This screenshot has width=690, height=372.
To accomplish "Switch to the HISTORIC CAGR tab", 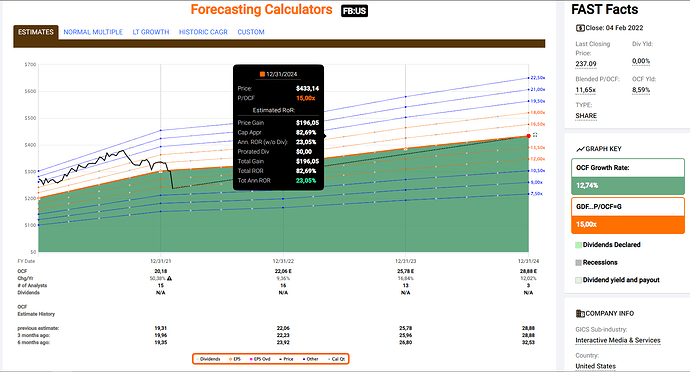I will click(x=203, y=32).
